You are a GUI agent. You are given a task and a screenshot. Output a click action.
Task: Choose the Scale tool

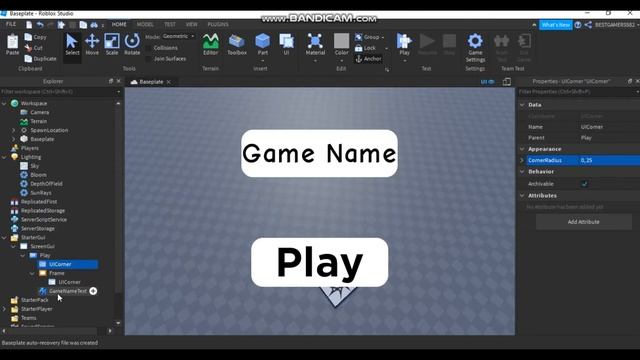(x=112, y=44)
